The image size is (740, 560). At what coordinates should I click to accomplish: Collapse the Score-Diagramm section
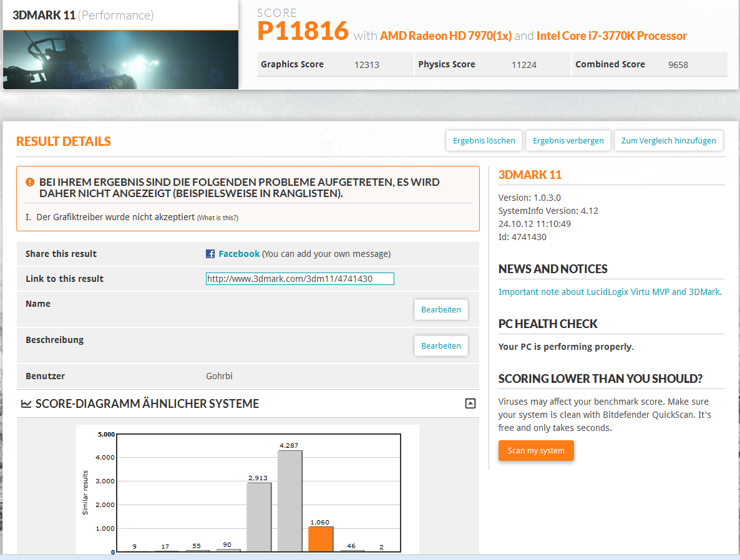(x=470, y=403)
